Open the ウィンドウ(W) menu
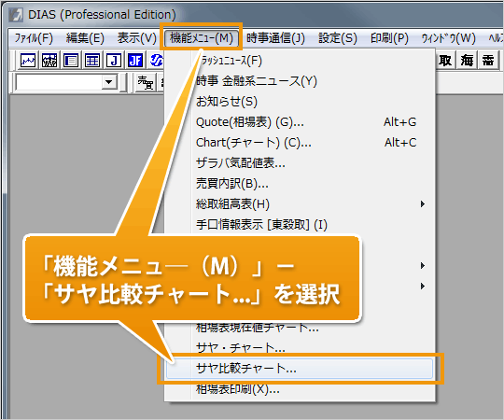This screenshot has width=504, height=420. pyautogui.click(x=448, y=38)
